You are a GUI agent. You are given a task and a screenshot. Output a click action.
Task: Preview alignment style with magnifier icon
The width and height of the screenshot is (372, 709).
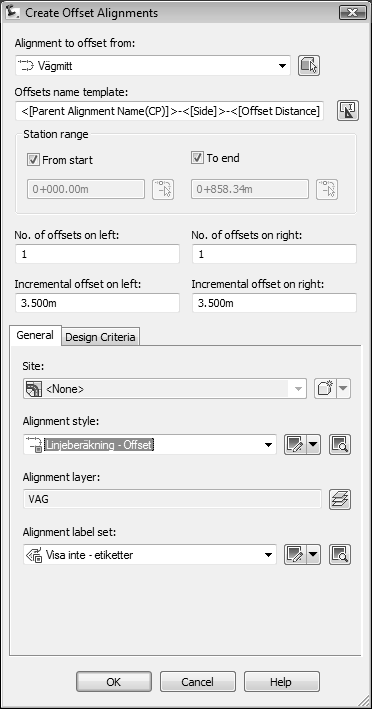click(340, 445)
